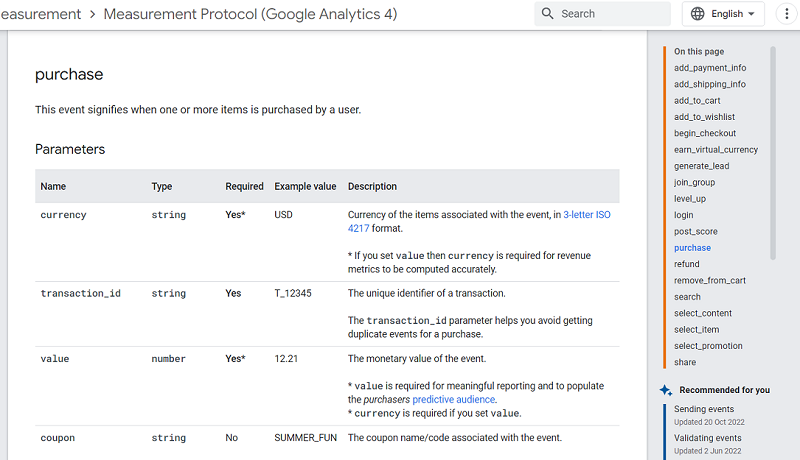Navigate to select_item section
Viewport: 800px width, 460px height.
[696, 329]
